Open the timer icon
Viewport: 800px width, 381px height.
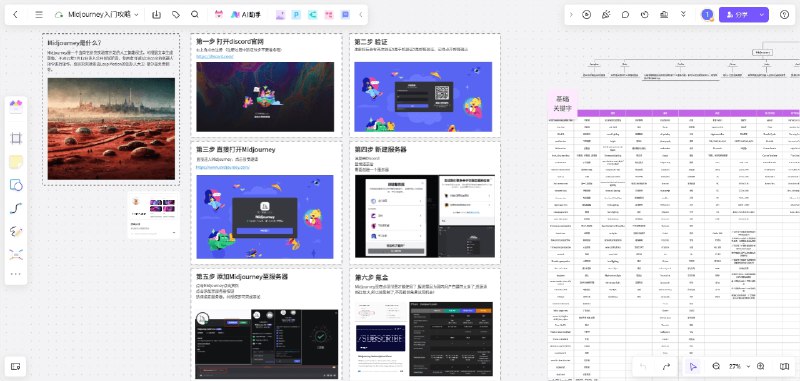(644, 15)
